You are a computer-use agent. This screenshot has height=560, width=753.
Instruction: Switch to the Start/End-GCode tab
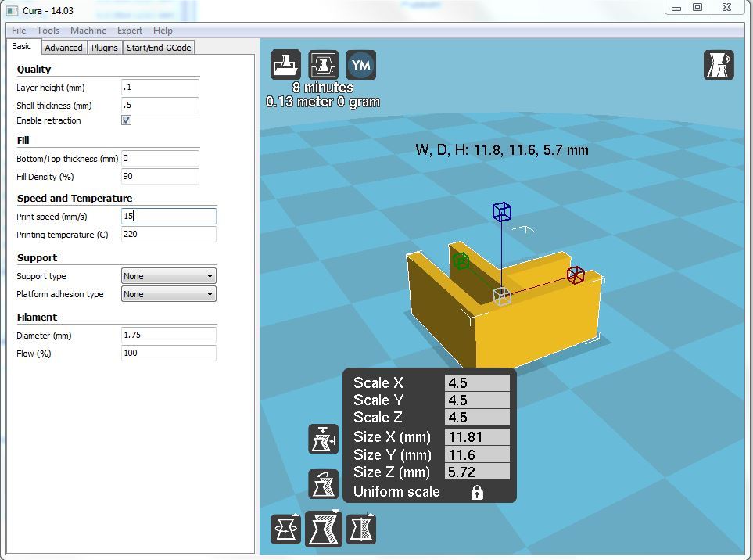(159, 48)
